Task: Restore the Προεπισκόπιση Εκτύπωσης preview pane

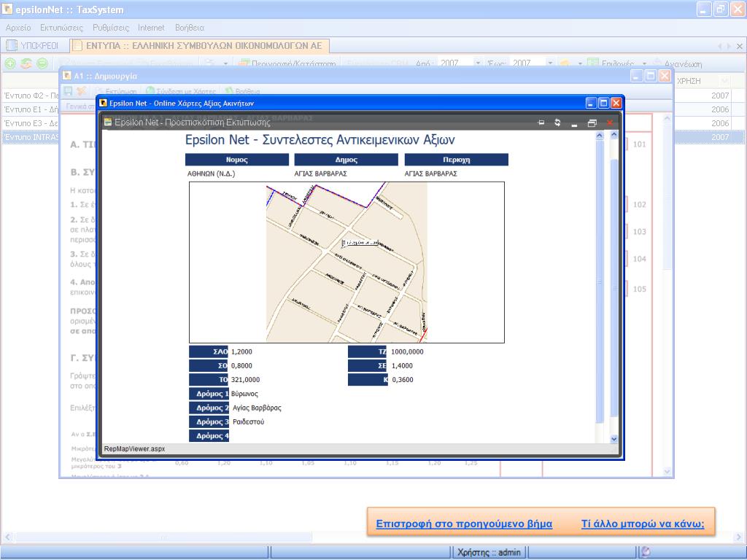Action: tap(592, 122)
